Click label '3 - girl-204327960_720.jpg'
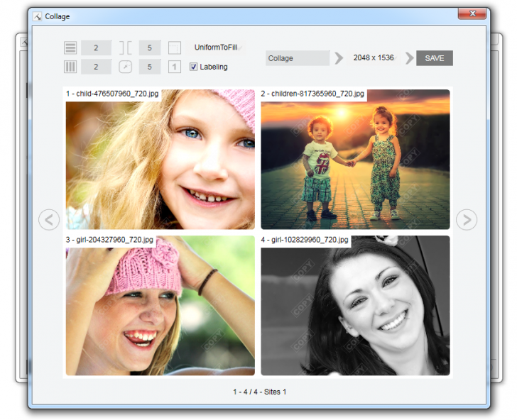This screenshot has width=517, height=420. coord(109,240)
